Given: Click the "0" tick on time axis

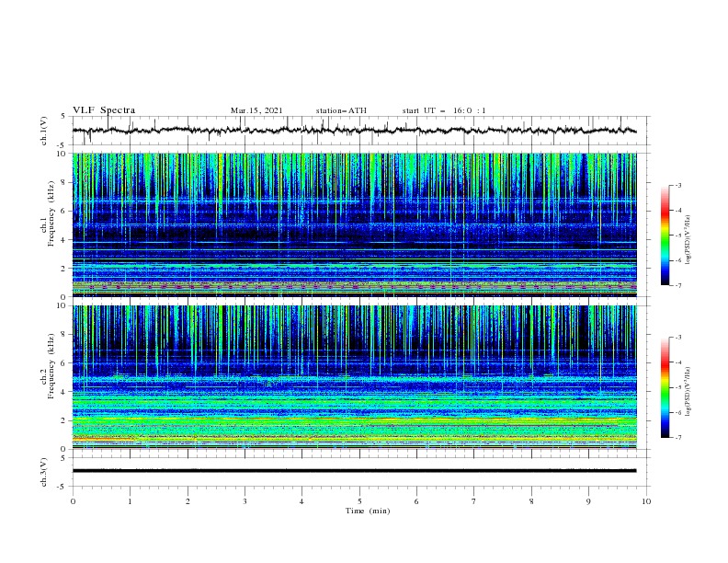Looking at the screenshot, I should [73, 501].
